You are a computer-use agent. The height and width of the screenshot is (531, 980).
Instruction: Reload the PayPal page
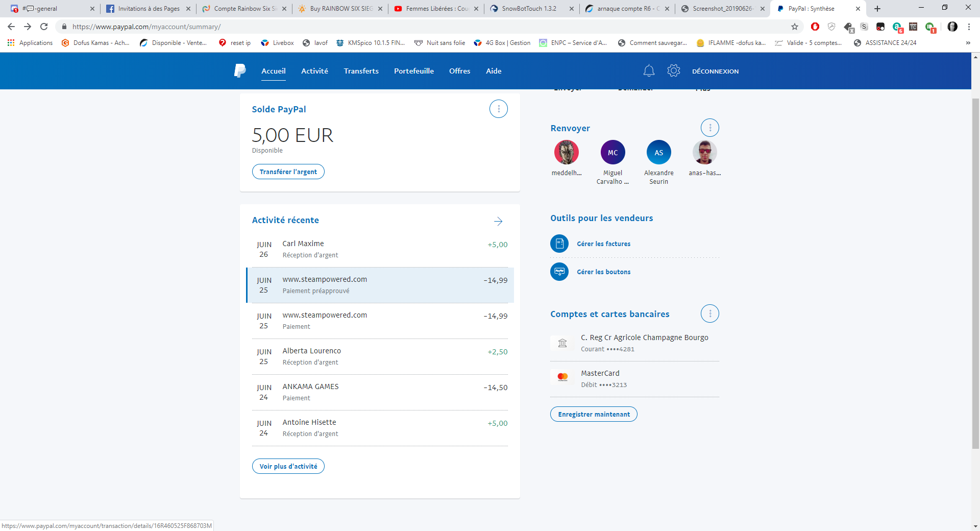44,27
